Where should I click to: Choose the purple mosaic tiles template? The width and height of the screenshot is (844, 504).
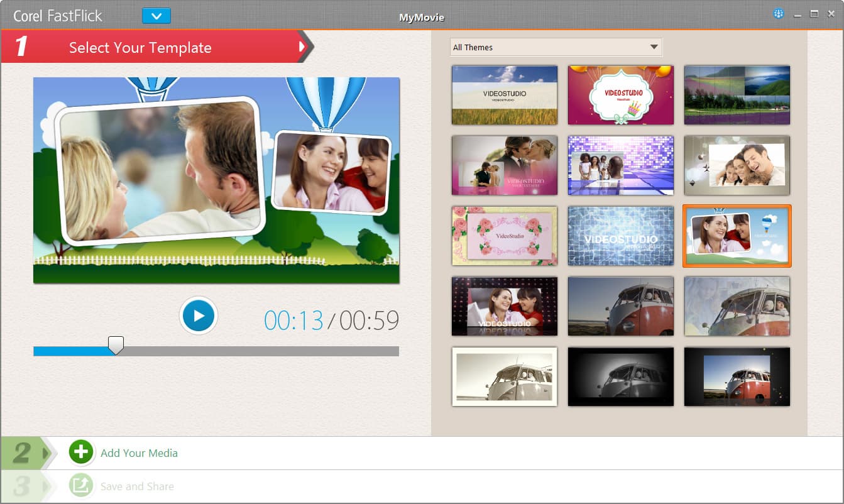tap(621, 165)
